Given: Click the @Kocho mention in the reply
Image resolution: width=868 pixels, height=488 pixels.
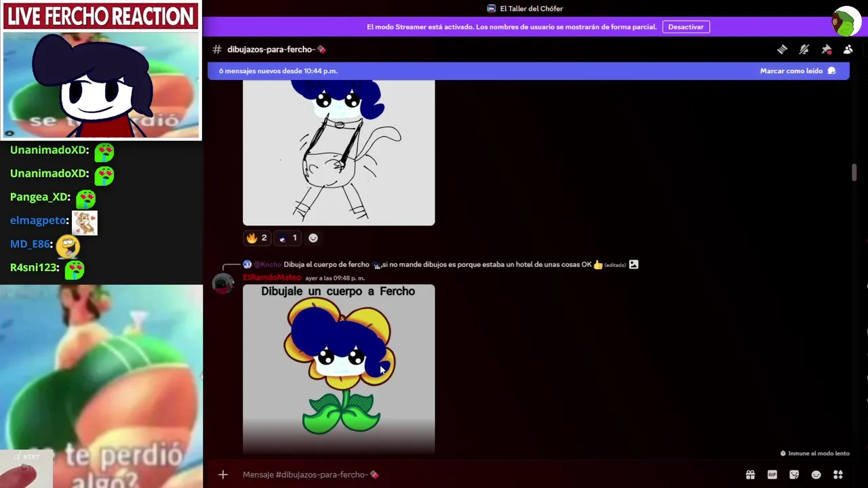Looking at the screenshot, I should pos(268,264).
